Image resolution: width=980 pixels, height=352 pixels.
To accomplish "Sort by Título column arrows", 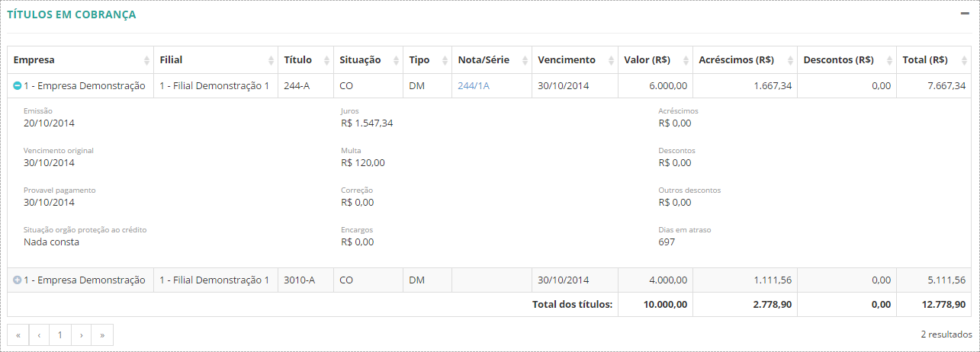I will 326,60.
